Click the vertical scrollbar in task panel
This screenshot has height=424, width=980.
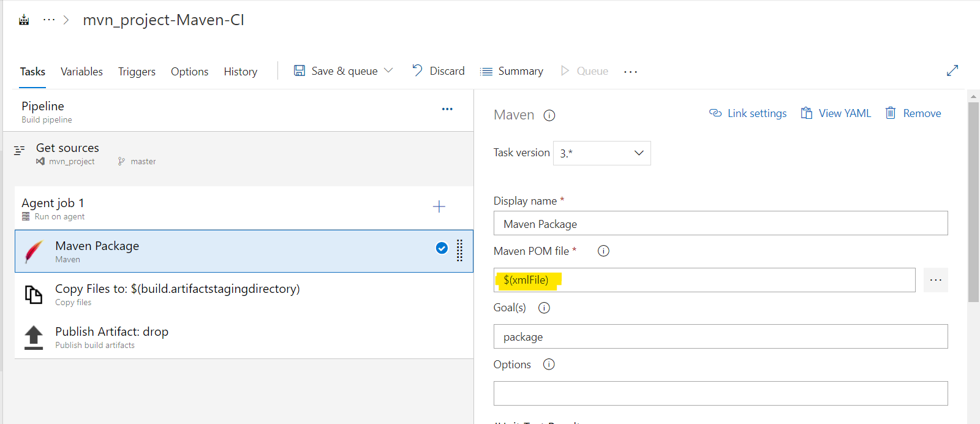973,202
